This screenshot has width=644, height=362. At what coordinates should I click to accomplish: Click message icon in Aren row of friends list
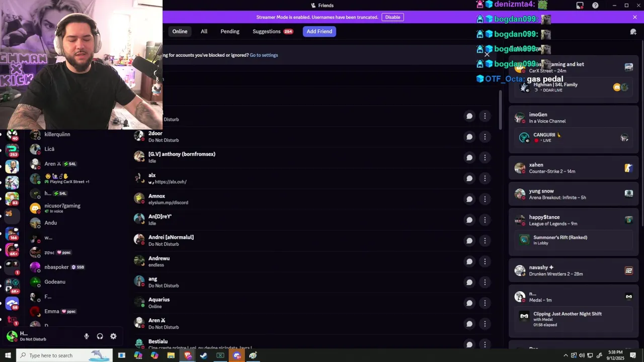(469, 324)
